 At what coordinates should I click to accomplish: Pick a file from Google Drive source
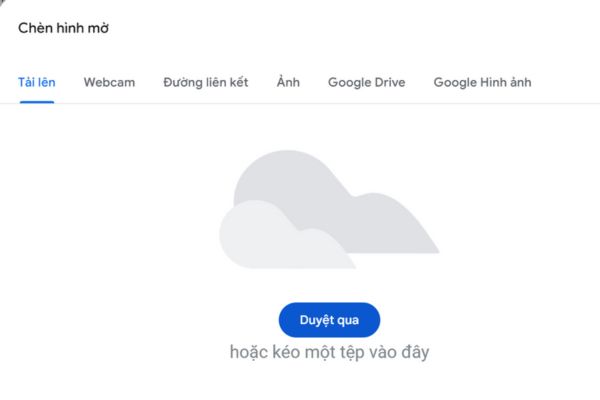click(366, 82)
